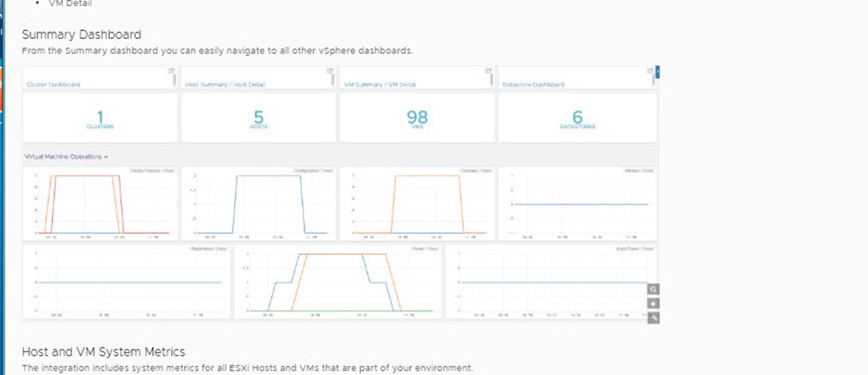Viewport: 868px width, 375px height.
Task: Follow the Host Summary / Host Detail link
Action: [226, 84]
